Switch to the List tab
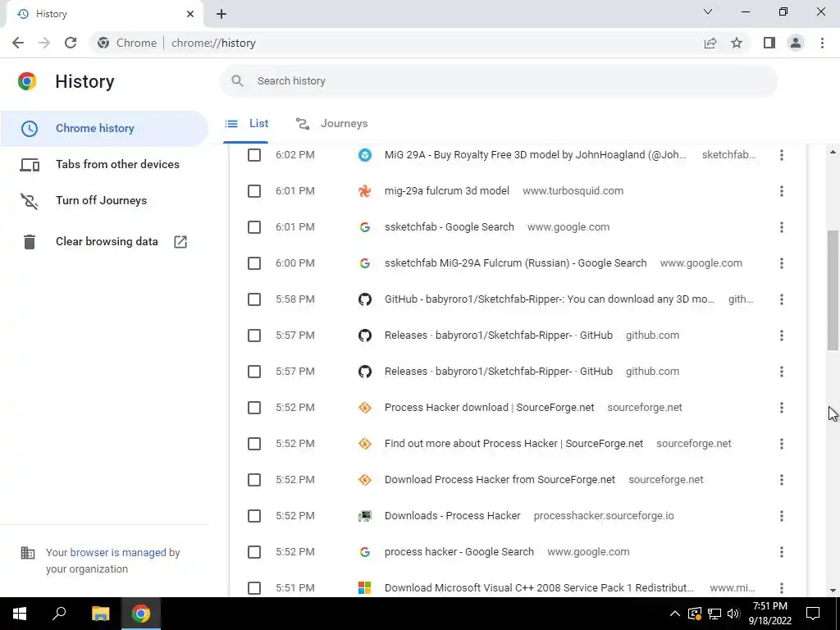Screen dimensions: 840x630 click(246, 124)
